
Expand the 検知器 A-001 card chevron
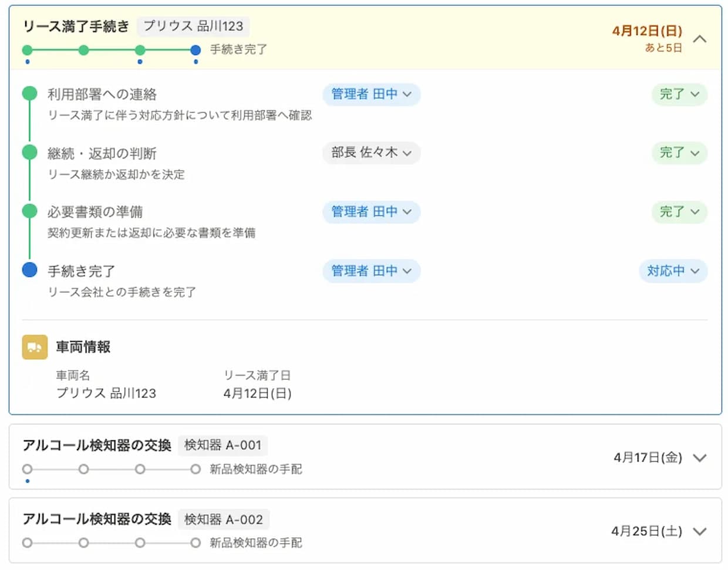[699, 458]
